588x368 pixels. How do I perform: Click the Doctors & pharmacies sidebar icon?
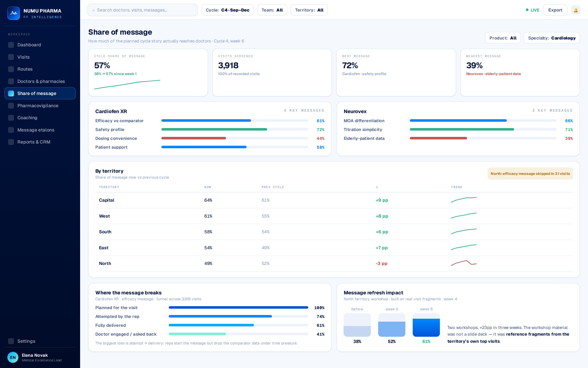click(x=11, y=81)
